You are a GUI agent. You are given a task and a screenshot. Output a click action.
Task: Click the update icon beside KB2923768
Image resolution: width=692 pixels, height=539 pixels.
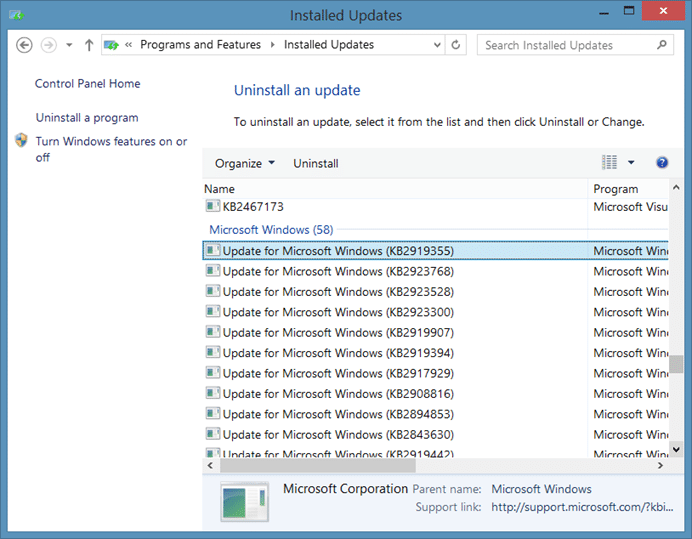tap(213, 270)
